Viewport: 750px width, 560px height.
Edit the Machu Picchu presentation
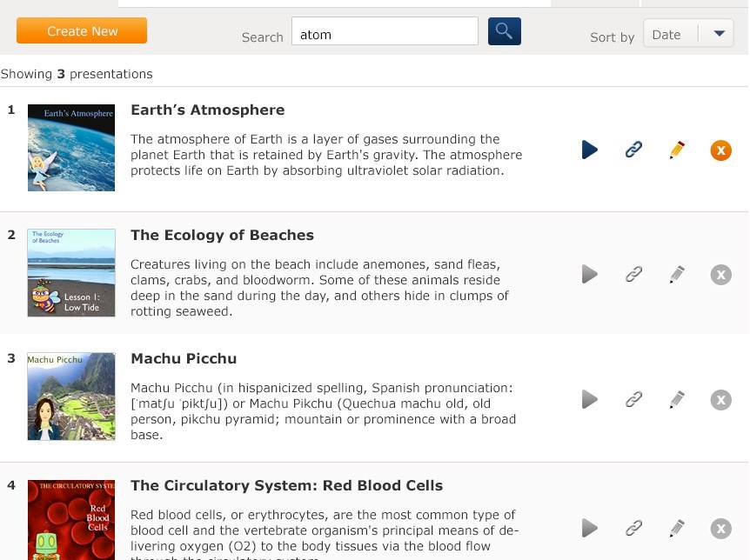(677, 399)
